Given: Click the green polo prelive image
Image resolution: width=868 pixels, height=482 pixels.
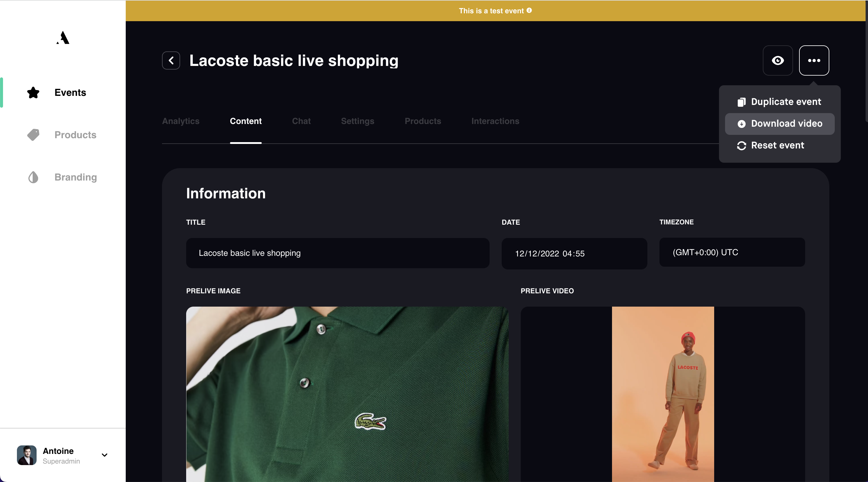Looking at the screenshot, I should click(347, 394).
